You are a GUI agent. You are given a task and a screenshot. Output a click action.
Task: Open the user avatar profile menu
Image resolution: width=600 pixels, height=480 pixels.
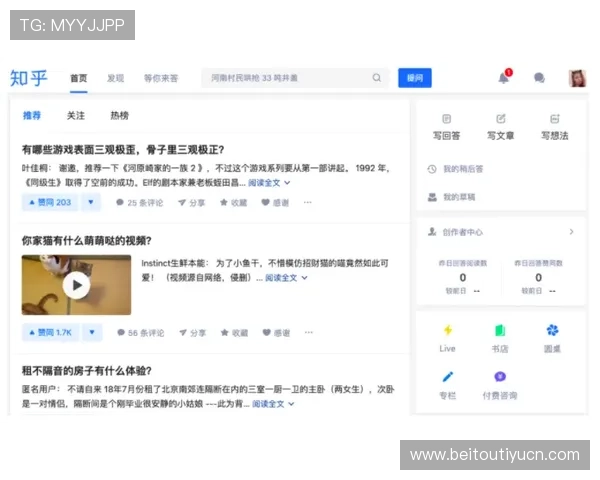[577, 78]
